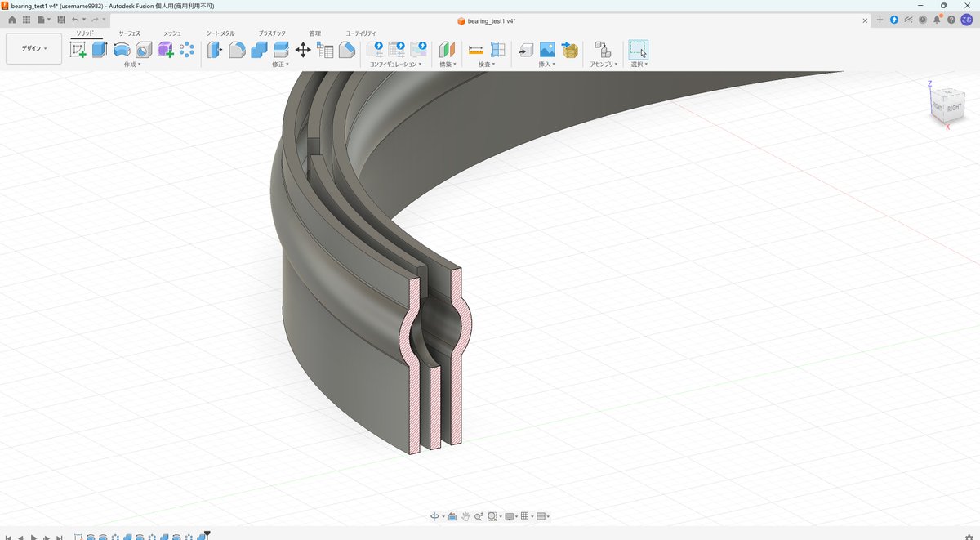
Task: Switch to the 管理 tab
Action: pyautogui.click(x=315, y=33)
